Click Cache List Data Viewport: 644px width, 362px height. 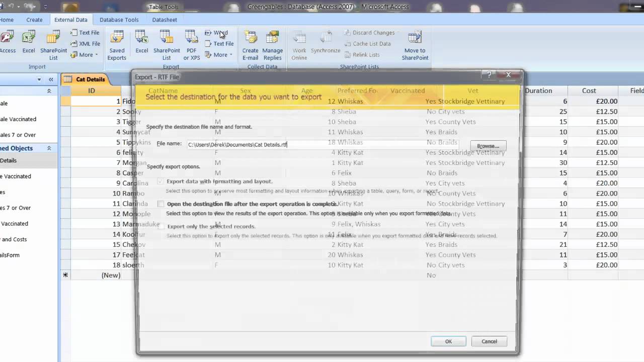click(x=368, y=44)
